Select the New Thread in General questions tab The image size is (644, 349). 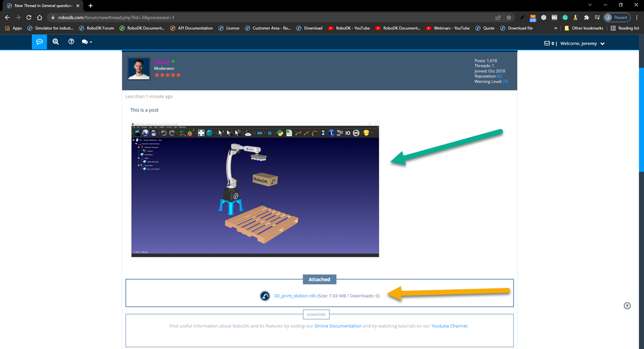[43, 5]
